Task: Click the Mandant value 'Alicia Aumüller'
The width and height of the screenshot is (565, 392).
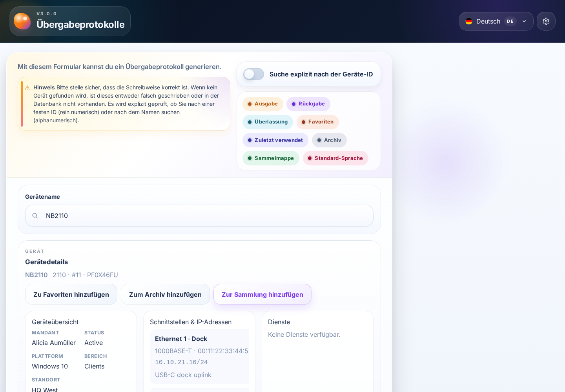Action: [x=54, y=343]
